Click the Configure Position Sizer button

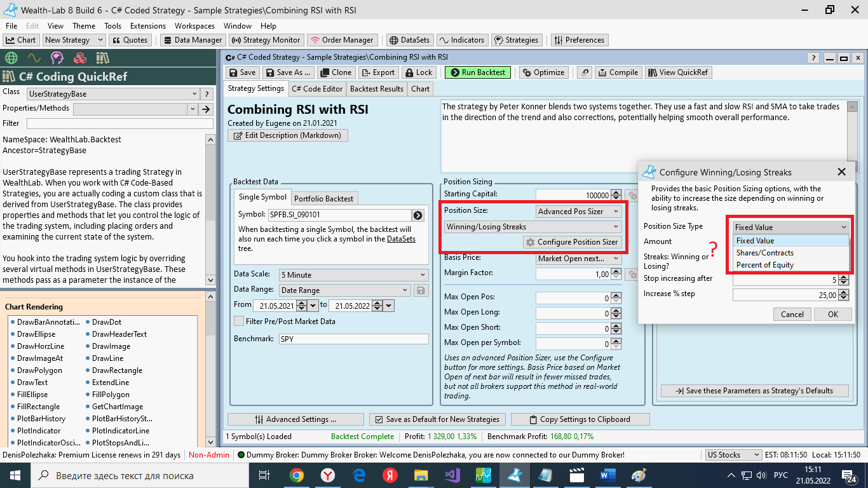[572, 242]
